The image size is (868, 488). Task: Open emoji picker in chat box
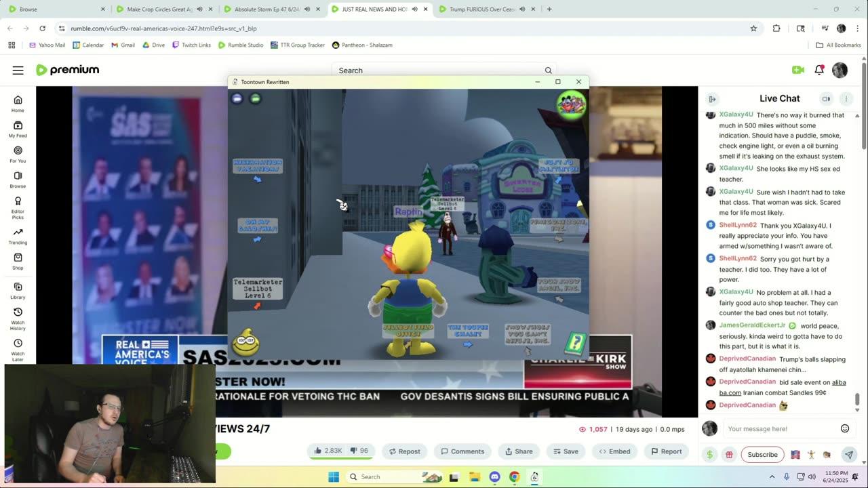coord(845,428)
